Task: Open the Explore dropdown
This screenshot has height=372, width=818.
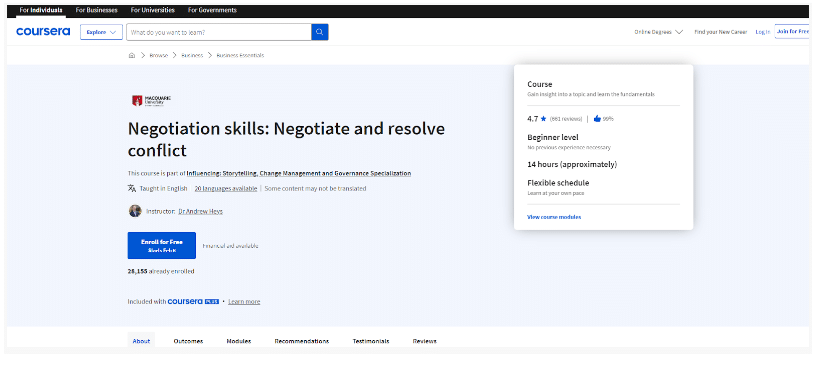Action: pyautogui.click(x=101, y=32)
